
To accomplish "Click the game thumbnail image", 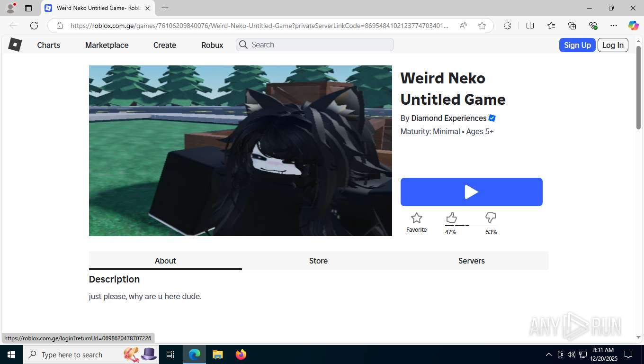I will [241, 151].
